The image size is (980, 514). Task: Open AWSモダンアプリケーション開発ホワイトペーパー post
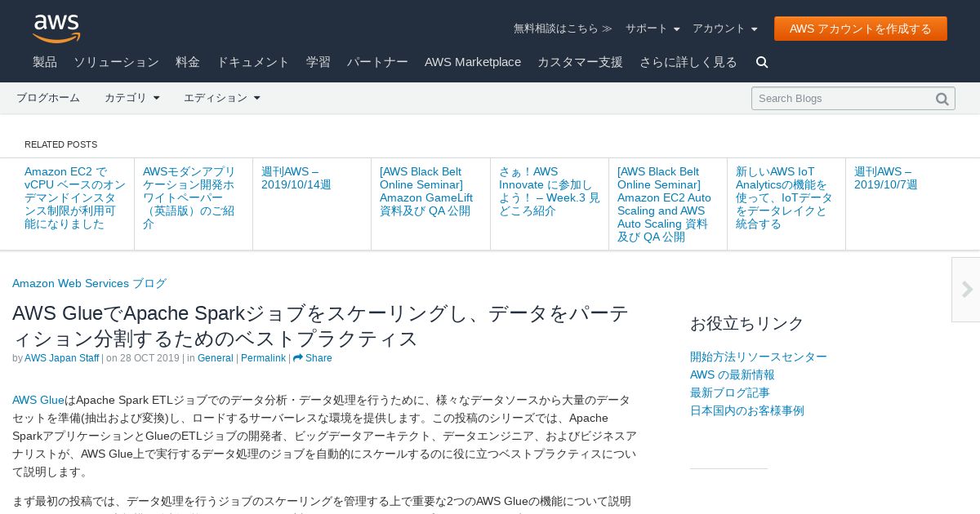click(189, 197)
